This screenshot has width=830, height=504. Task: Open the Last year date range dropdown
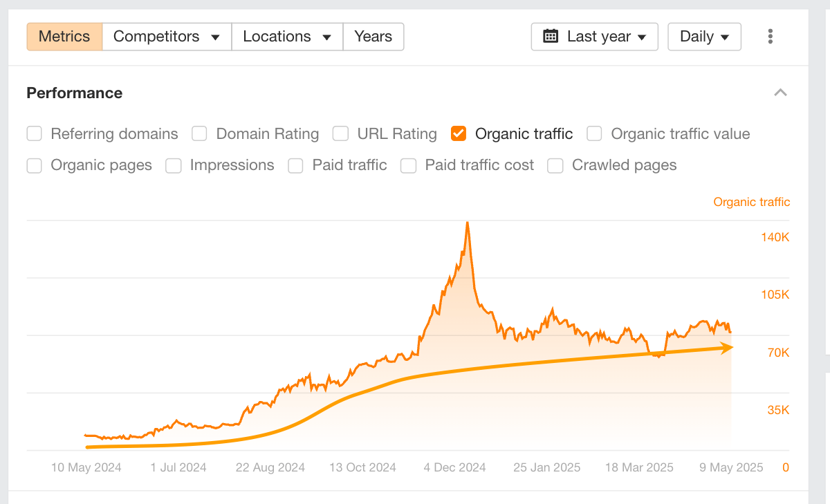click(x=595, y=37)
